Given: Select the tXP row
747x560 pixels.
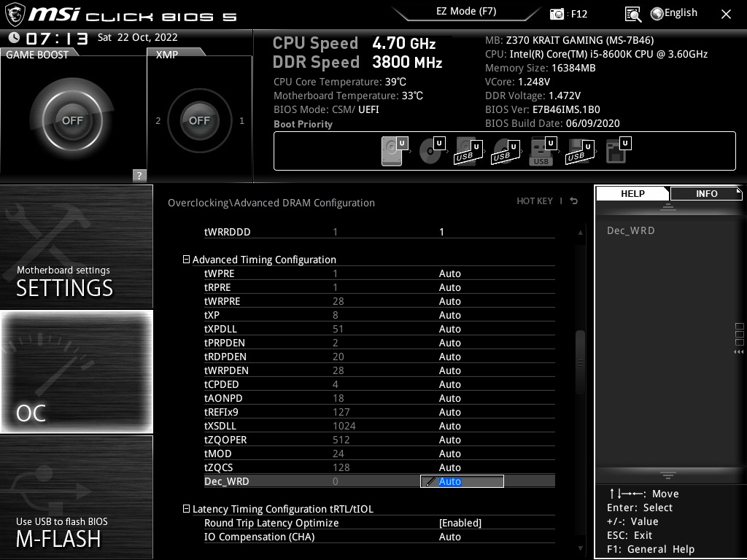Looking at the screenshot, I should tap(379, 315).
